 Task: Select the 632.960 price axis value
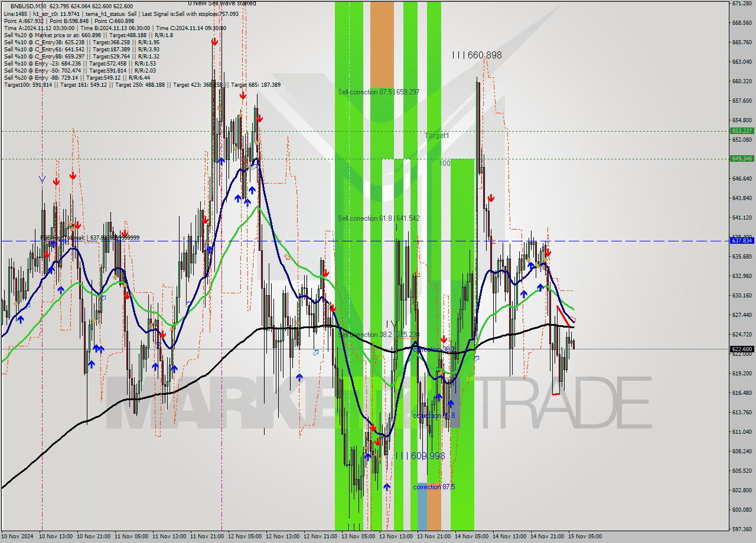point(742,276)
